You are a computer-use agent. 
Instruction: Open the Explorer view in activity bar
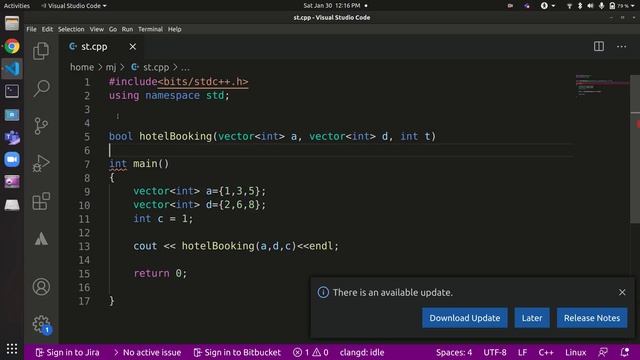pyautogui.click(x=41, y=51)
